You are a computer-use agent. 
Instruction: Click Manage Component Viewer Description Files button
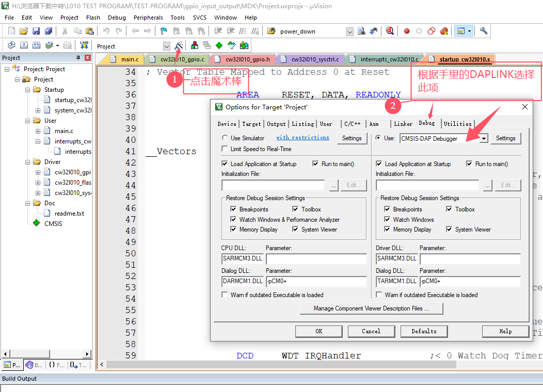pyautogui.click(x=371, y=308)
